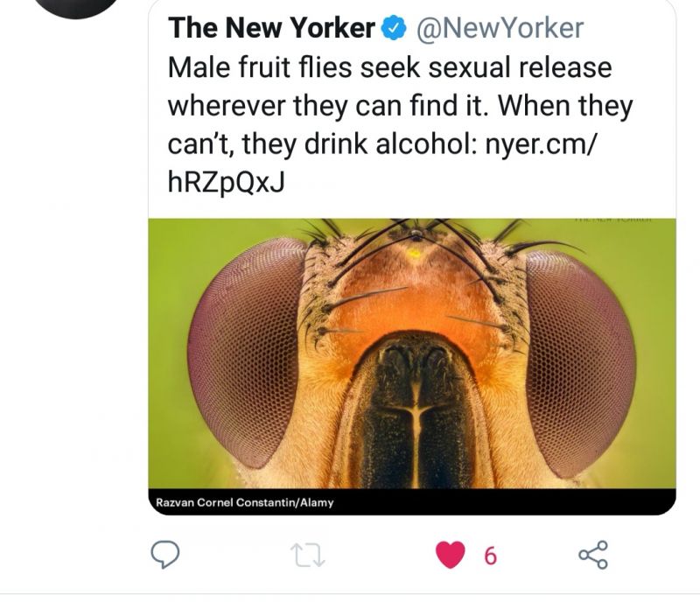Screen dimensions: 700x602
Task: Unlike the tweet via red heart
Action: coord(450,554)
